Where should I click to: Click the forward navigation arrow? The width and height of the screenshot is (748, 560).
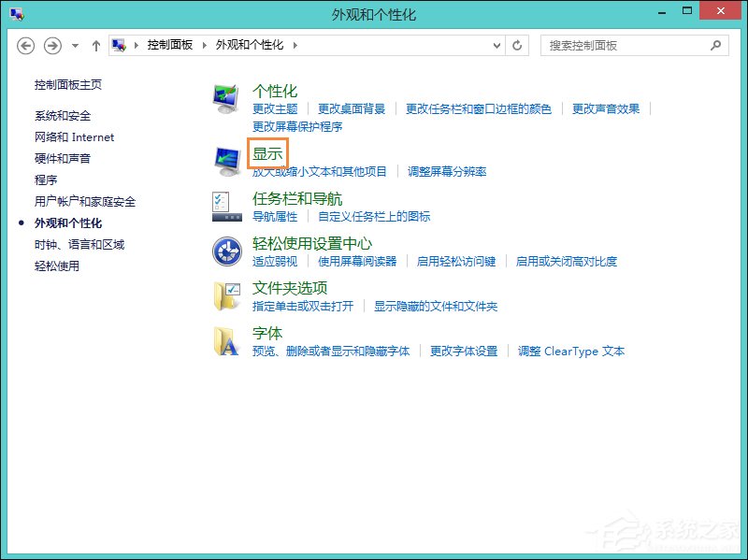coord(52,46)
